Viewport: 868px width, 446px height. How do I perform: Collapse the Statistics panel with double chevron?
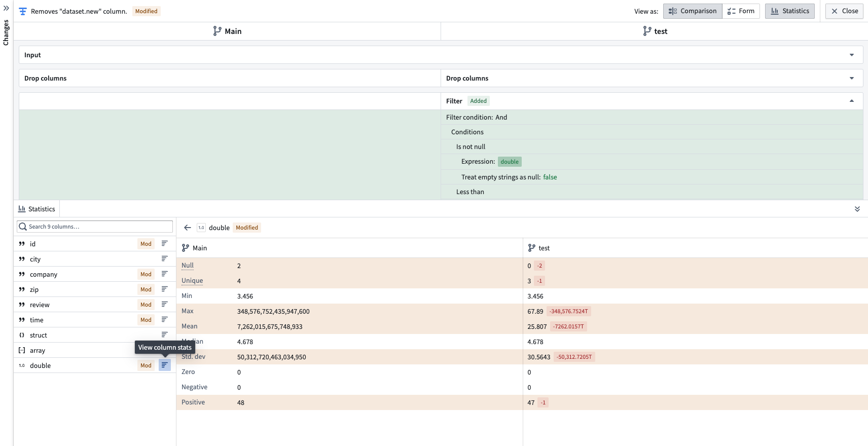[x=857, y=209]
